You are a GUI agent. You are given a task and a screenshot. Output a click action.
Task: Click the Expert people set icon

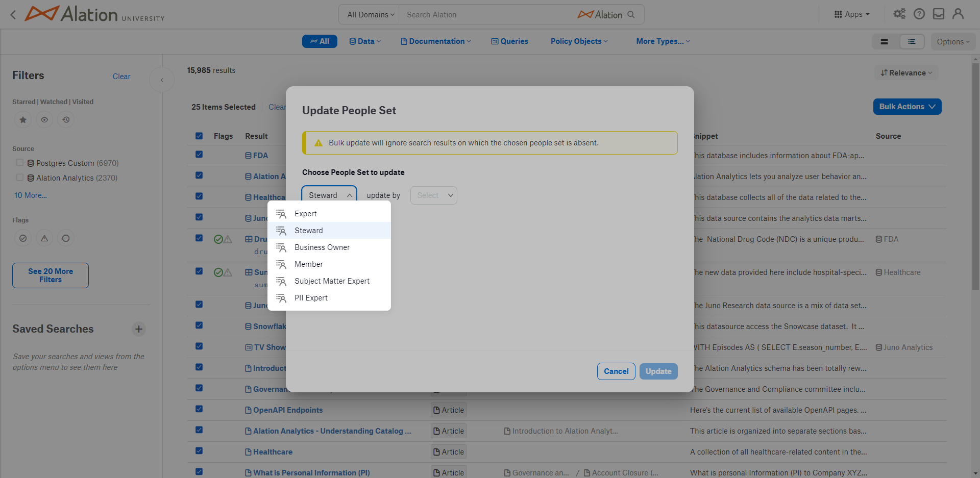pyautogui.click(x=281, y=214)
